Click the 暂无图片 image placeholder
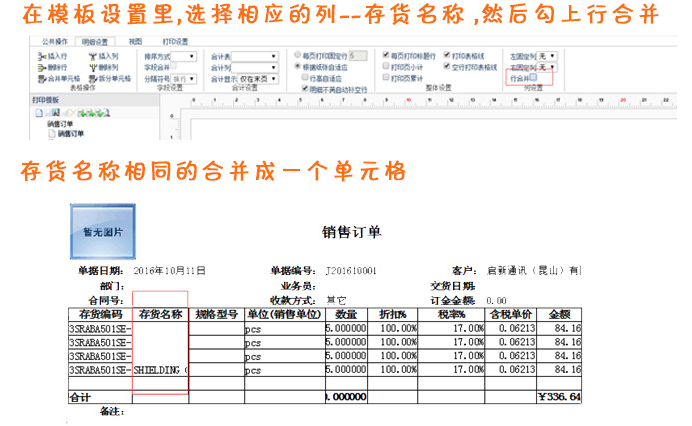This screenshot has height=426, width=692. [102, 231]
